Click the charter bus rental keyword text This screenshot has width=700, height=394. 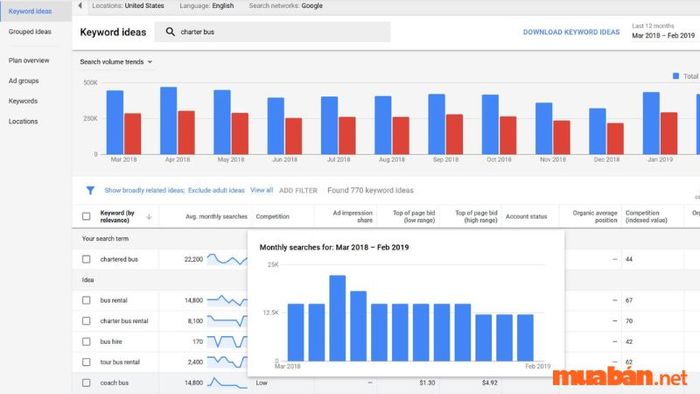124,321
